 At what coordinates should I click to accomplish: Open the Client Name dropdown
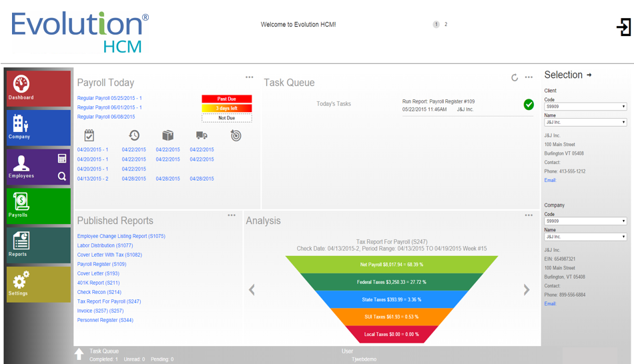[585, 122]
